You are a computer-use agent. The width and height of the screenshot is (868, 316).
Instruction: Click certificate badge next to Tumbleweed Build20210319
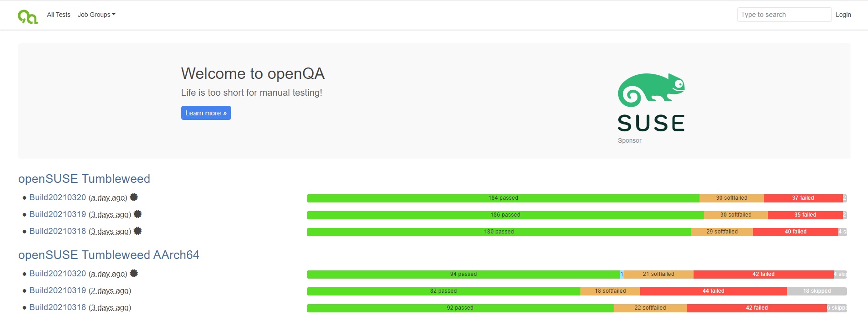[137, 214]
